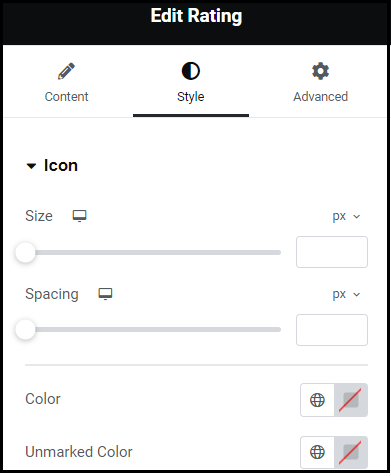Click the desktop device icon beside Size

click(x=80, y=216)
